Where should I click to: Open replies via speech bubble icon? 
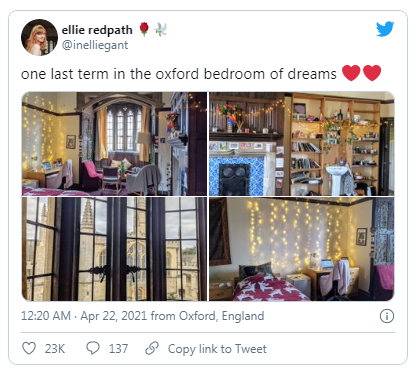(93, 348)
